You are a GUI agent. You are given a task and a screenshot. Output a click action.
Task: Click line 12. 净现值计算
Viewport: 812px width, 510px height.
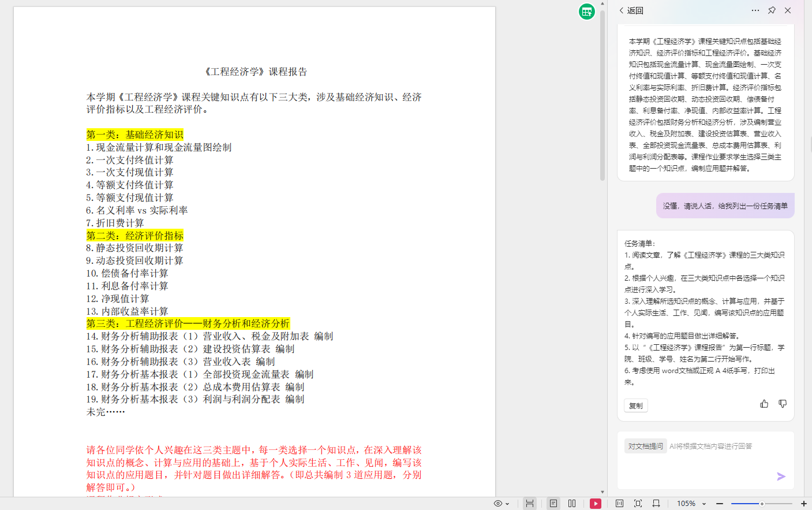click(x=118, y=299)
